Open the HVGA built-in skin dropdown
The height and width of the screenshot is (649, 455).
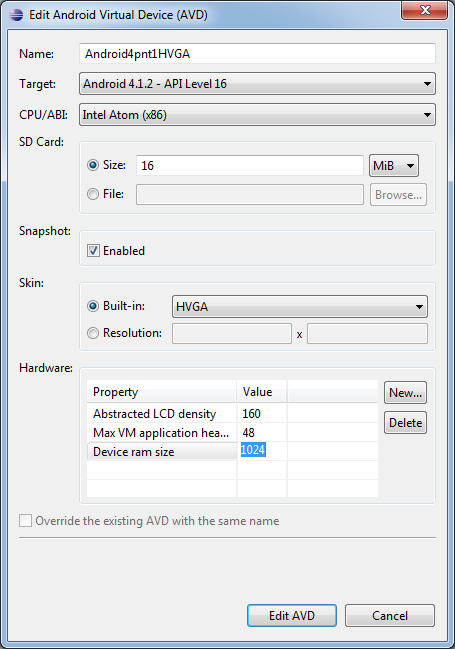[x=300, y=307]
